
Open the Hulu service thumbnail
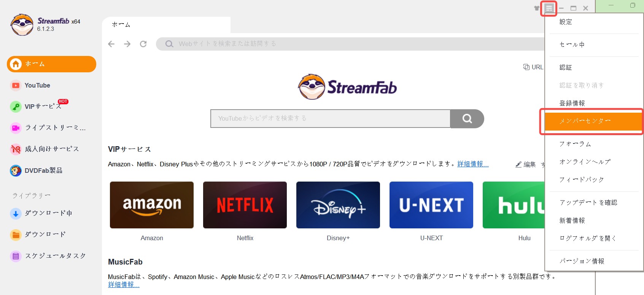tap(514, 205)
